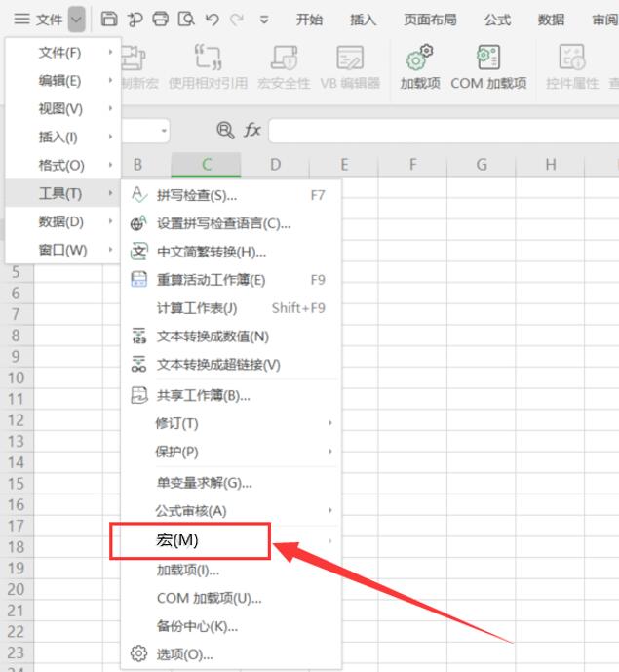Open the VB 编辑器 button
This screenshot has height=672, width=619.
350,66
